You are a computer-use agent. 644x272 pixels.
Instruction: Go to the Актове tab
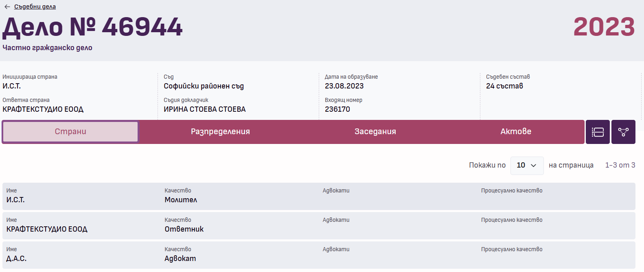click(515, 132)
